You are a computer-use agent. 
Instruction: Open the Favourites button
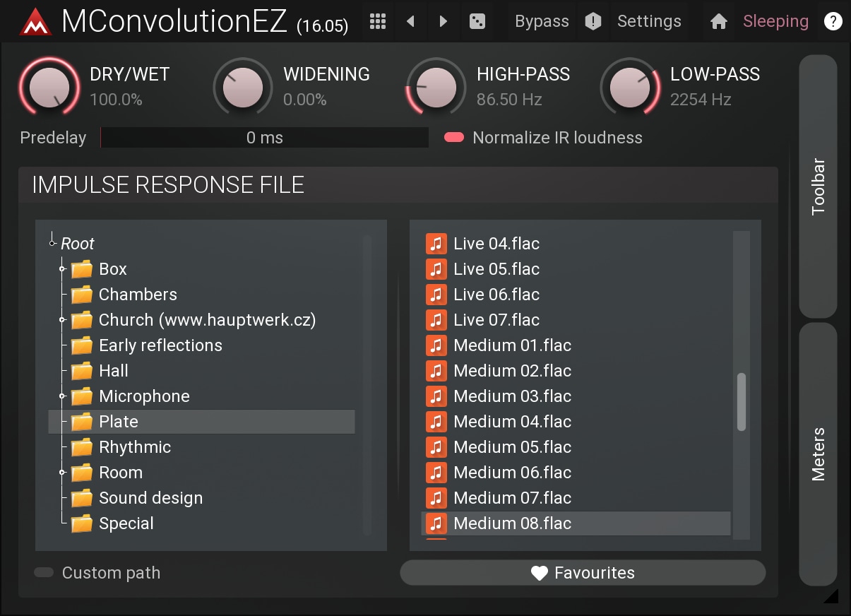coord(583,573)
